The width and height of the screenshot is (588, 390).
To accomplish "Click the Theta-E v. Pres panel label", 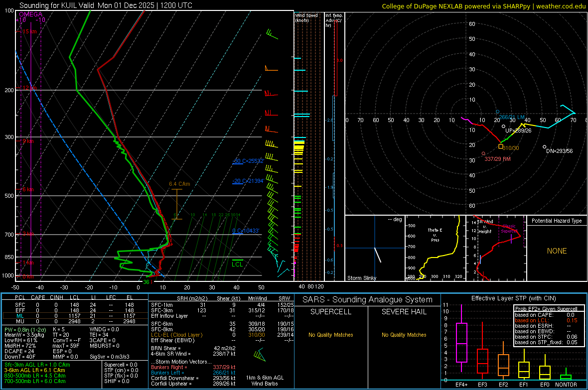I will click(x=435, y=235).
